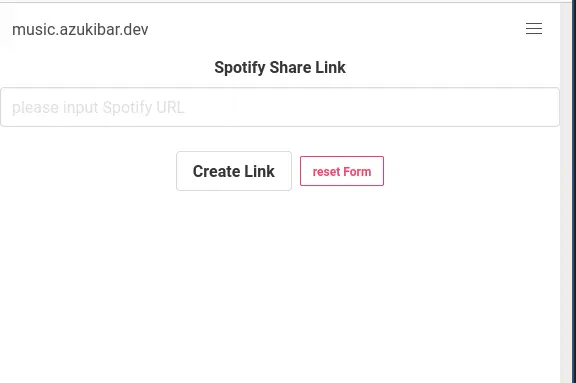Select the Spotify Share Link heading
576x383 pixels.
click(x=280, y=68)
